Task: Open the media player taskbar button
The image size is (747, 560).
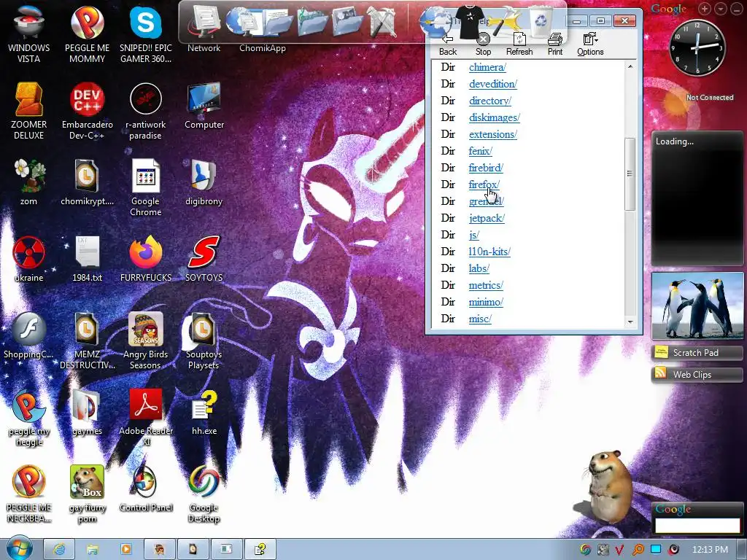Action: [125, 549]
